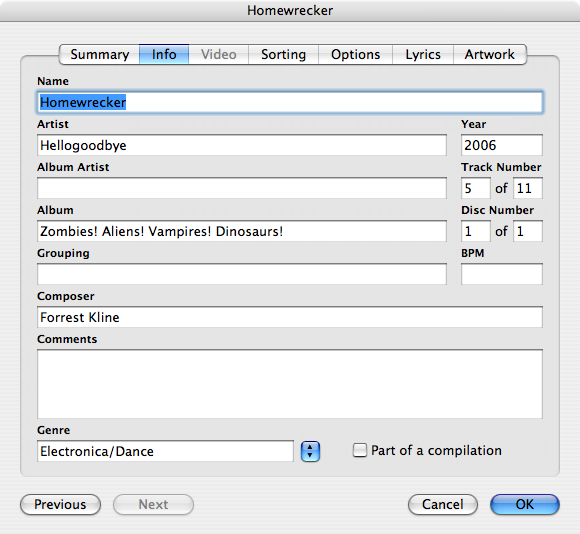This screenshot has height=534, width=580.
Task: Focus the empty BPM field
Action: pos(502,274)
